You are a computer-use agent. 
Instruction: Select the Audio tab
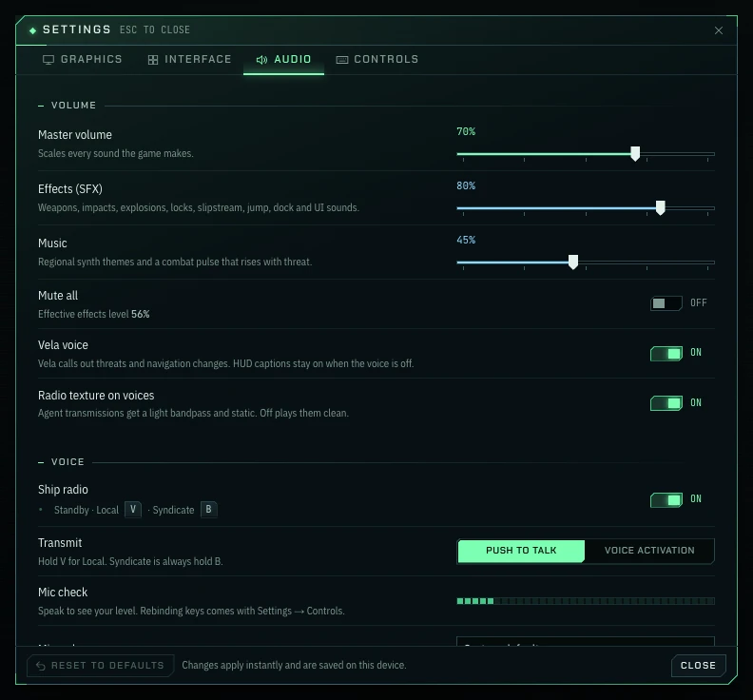[284, 60]
